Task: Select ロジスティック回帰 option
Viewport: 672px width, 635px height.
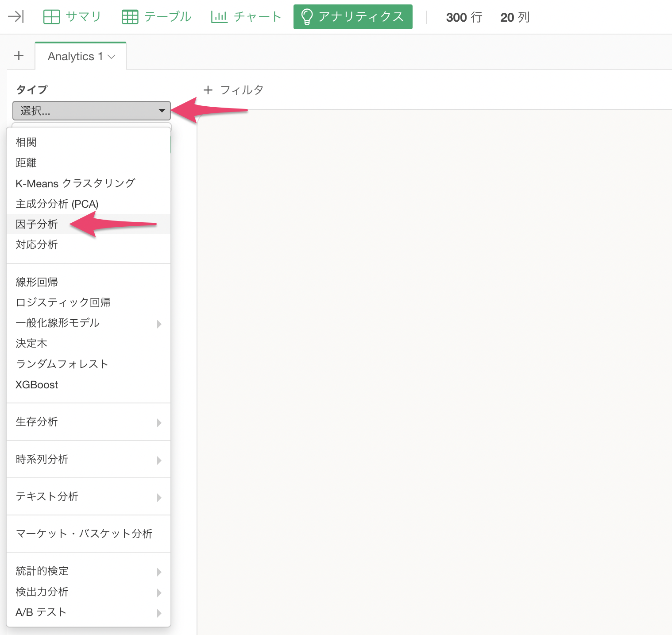Action: pos(89,302)
